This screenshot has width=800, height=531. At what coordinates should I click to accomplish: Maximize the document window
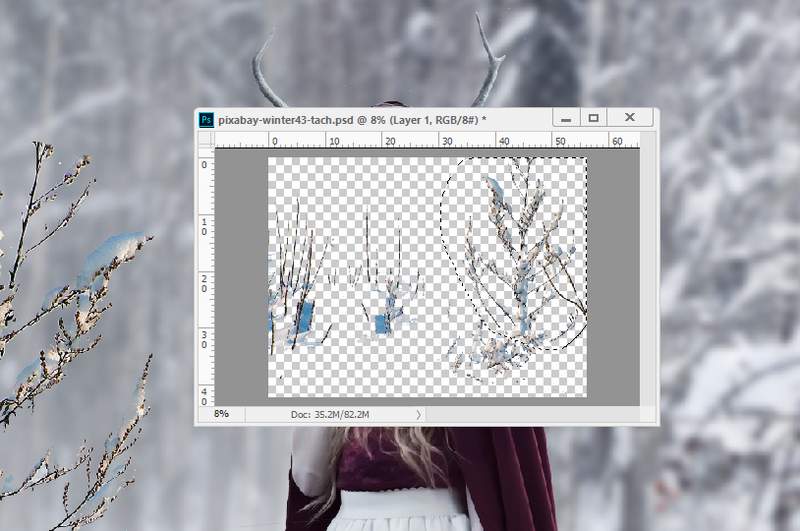593,118
